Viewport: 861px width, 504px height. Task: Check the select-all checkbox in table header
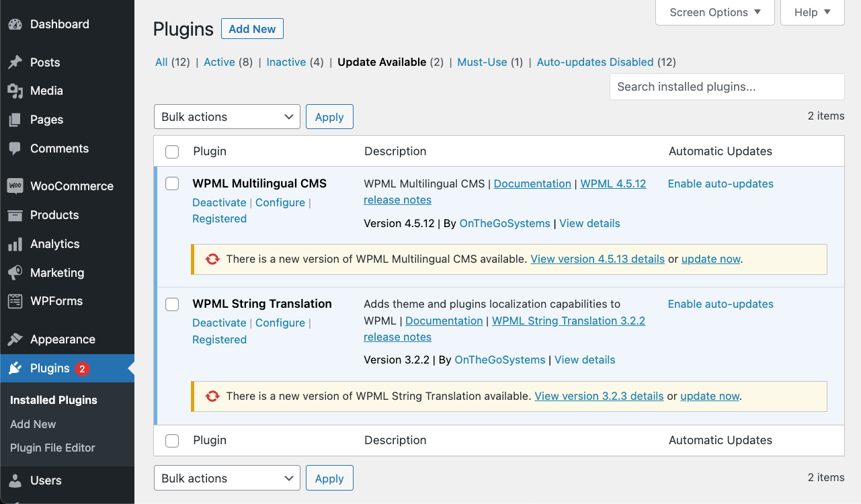coord(172,152)
